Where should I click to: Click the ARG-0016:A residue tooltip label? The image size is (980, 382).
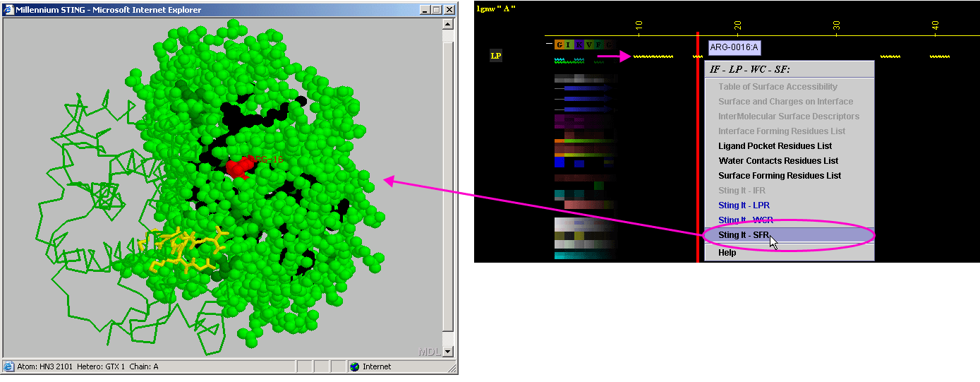point(734,47)
